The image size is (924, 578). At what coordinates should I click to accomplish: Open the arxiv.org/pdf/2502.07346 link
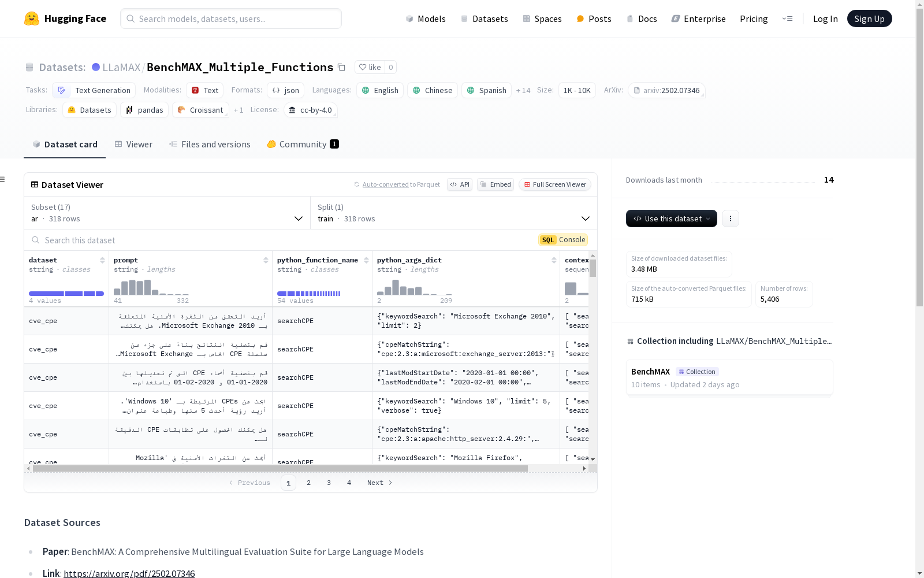tap(129, 573)
